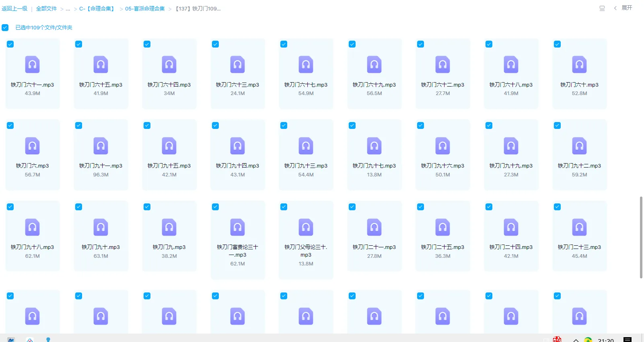
Task: Switch view mode via list layout icon
Action: pos(602,8)
